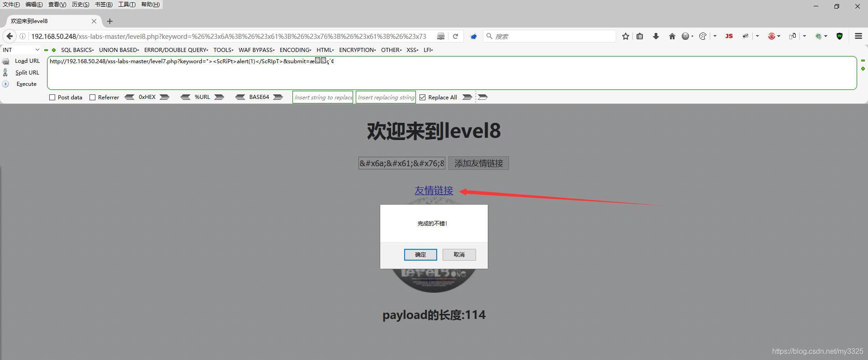The height and width of the screenshot is (360, 868).
Task: Open the 历史(S) menu
Action: pos(80,5)
